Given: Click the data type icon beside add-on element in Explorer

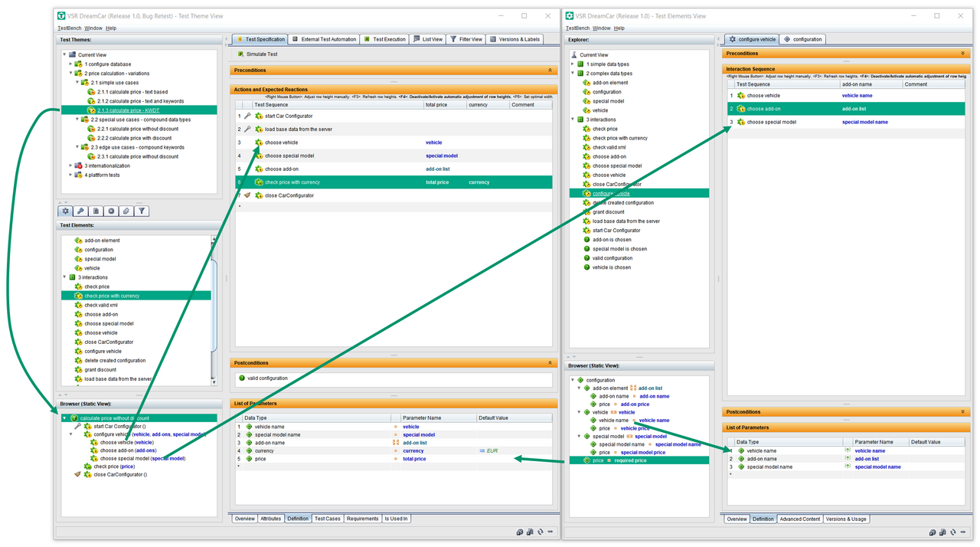Looking at the screenshot, I should [x=587, y=83].
